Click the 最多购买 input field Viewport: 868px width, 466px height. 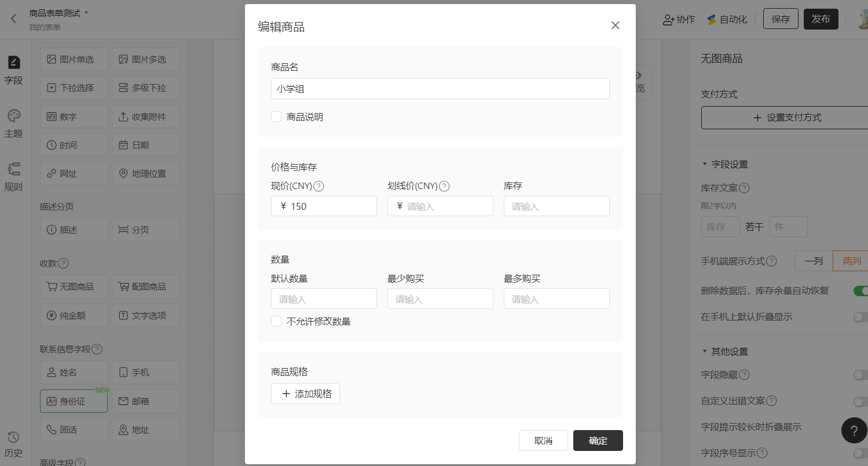556,298
